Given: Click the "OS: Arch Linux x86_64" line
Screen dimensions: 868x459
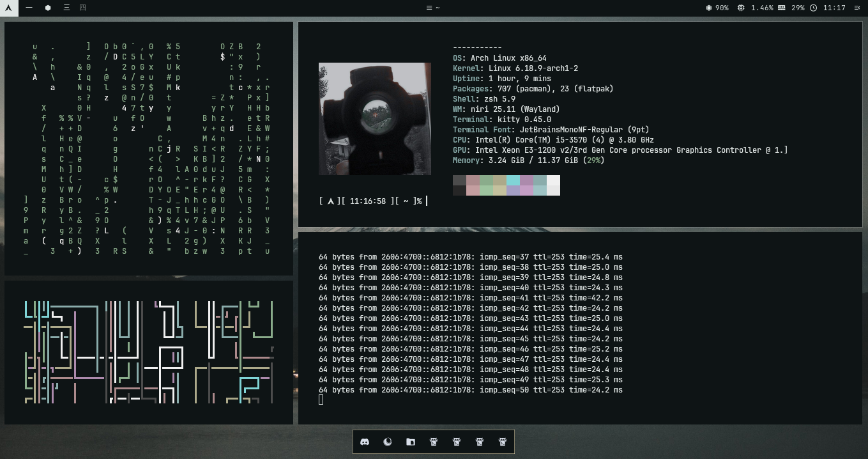Looking at the screenshot, I should point(499,58).
